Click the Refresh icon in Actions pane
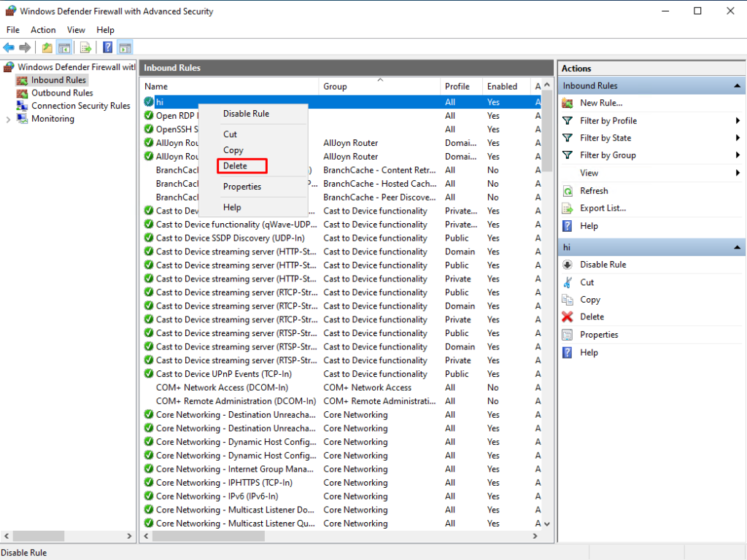The width and height of the screenshot is (747, 560). coord(568,191)
